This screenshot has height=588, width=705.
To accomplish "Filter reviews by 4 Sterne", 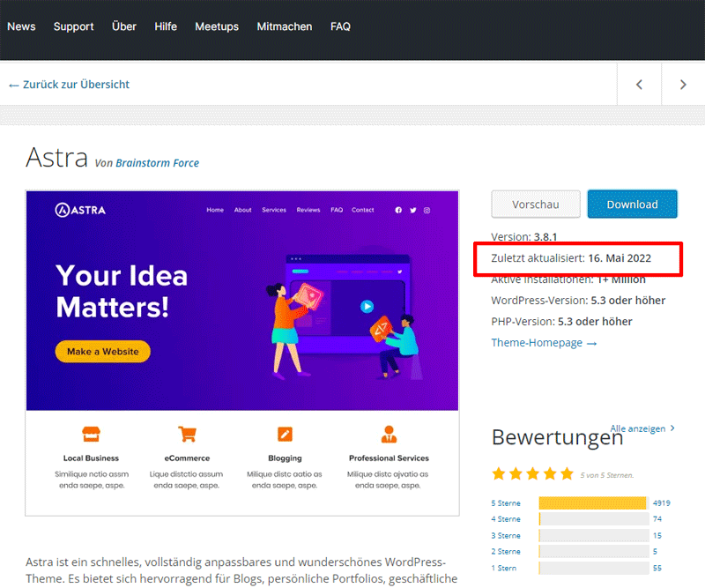I will coord(506,518).
